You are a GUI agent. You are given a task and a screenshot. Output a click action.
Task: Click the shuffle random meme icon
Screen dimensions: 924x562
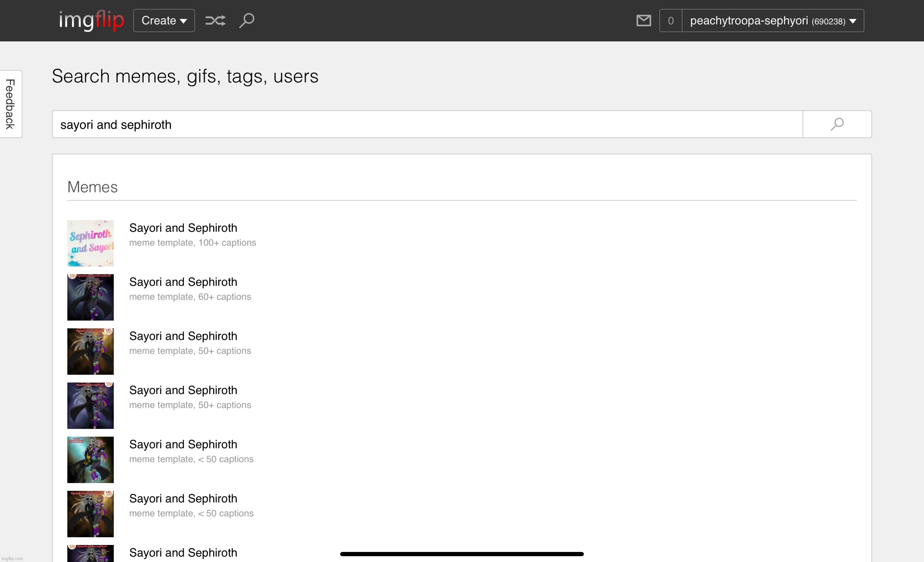click(x=216, y=21)
